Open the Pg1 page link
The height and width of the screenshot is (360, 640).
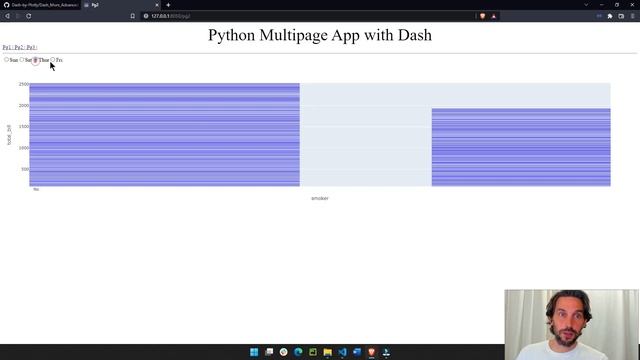point(7,47)
